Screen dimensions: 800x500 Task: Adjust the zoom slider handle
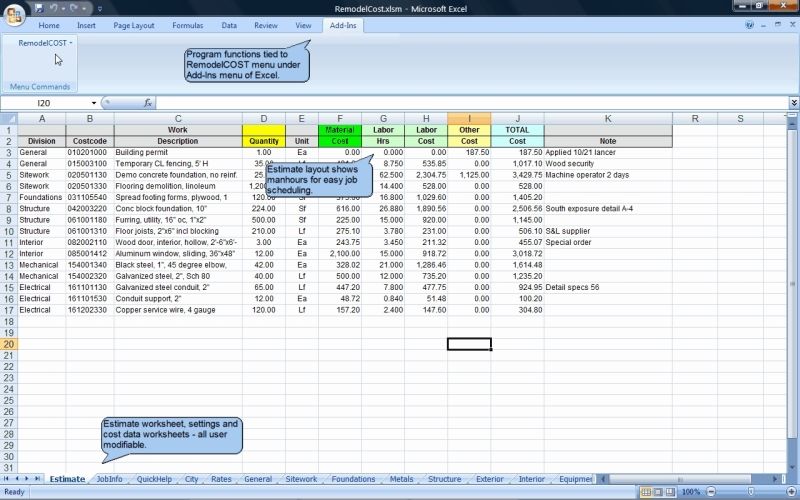pyautogui.click(x=751, y=492)
